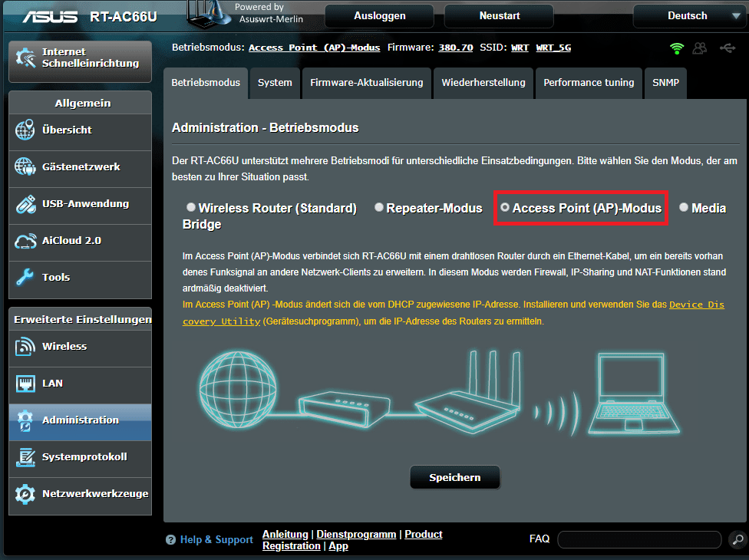The height and width of the screenshot is (560, 749).
Task: Click the USB status icon in header
Action: [728, 48]
